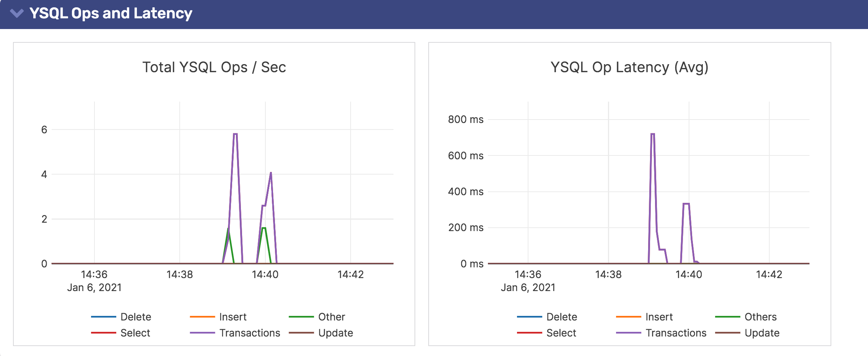Hide the Insert series in the Ops legend
The width and height of the screenshot is (868, 356).
coord(232,317)
